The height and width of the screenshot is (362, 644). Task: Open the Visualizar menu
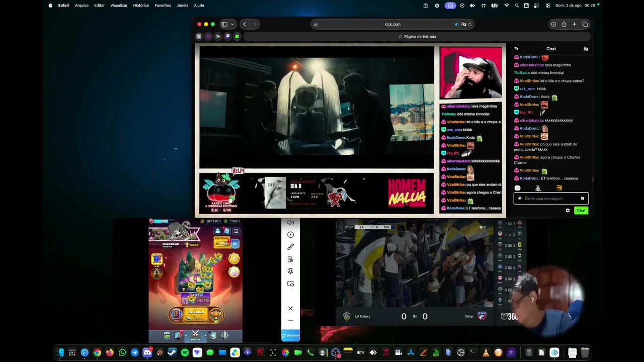tap(119, 6)
